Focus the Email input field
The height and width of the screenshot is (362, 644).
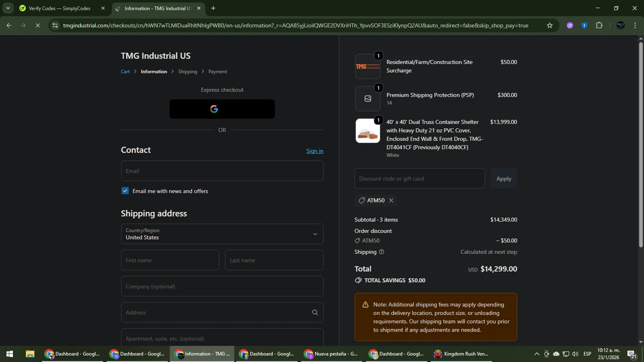(x=222, y=171)
